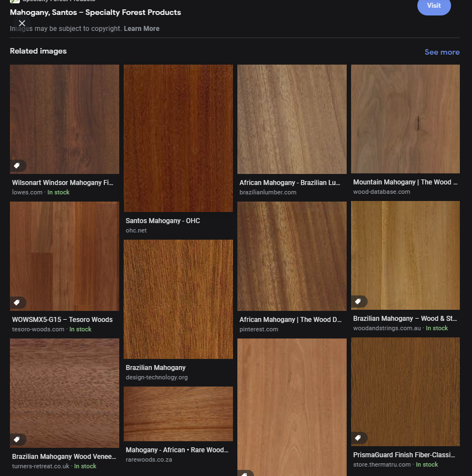Open the Mountain Mahogany wood-database thumbnail
472x476 pixels.
point(405,119)
